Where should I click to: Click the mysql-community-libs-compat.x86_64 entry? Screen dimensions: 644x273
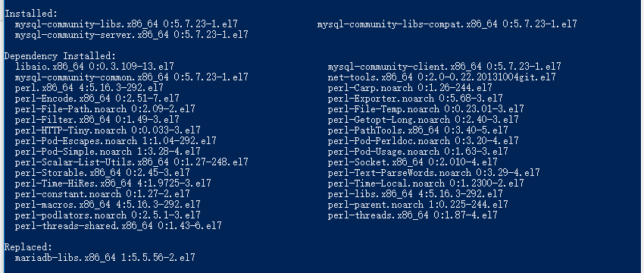coord(447,24)
